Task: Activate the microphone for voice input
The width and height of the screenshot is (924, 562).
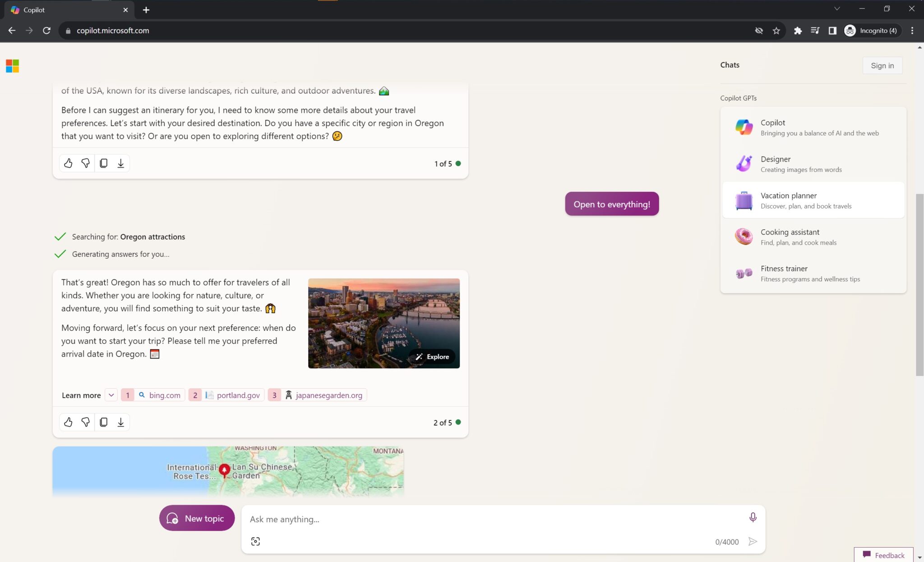Action: coord(753,517)
